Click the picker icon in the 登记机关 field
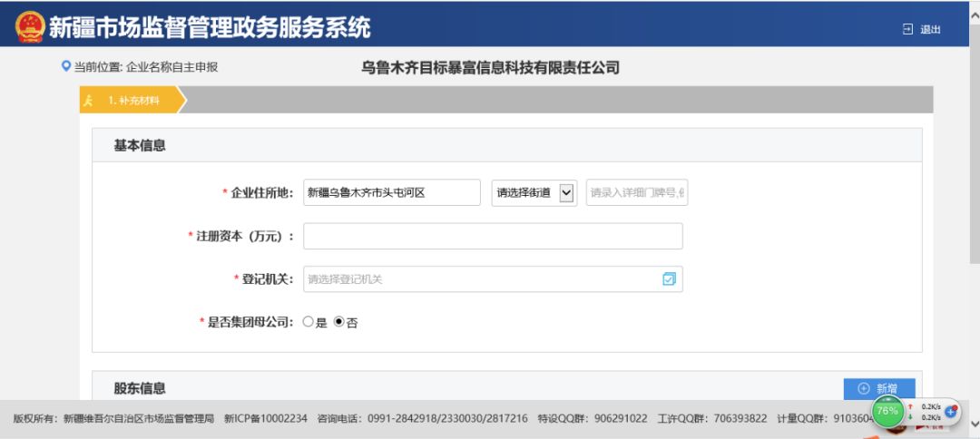Screen dimensions: 980x439 (x=669, y=279)
